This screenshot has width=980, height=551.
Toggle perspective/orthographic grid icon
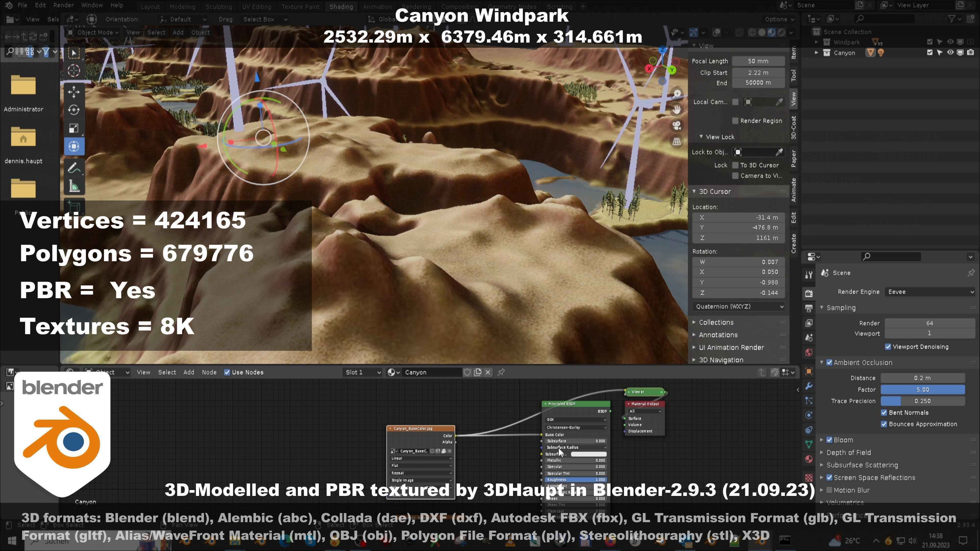676,142
